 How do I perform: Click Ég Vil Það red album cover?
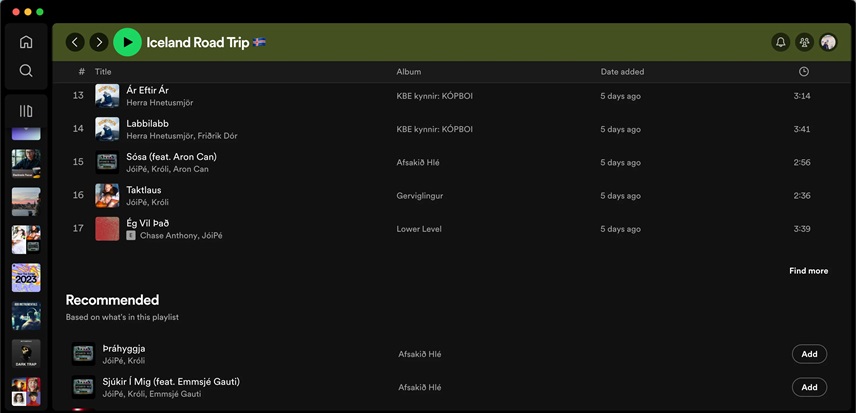point(107,229)
